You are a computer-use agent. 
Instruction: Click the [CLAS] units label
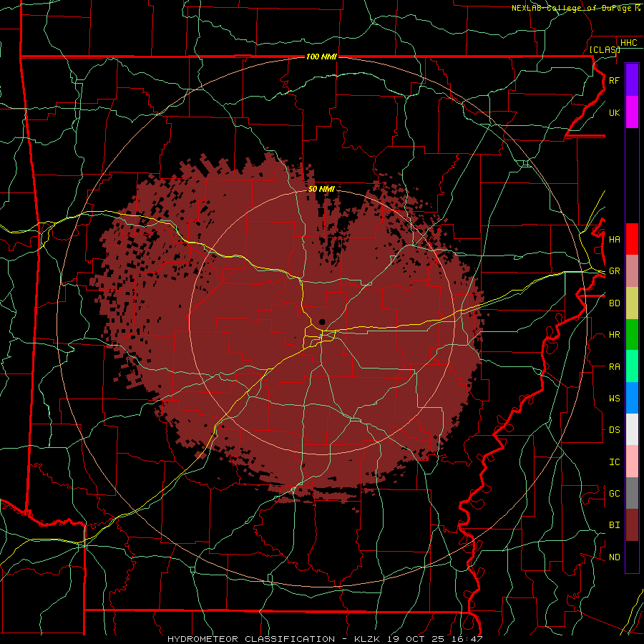[x=605, y=49]
